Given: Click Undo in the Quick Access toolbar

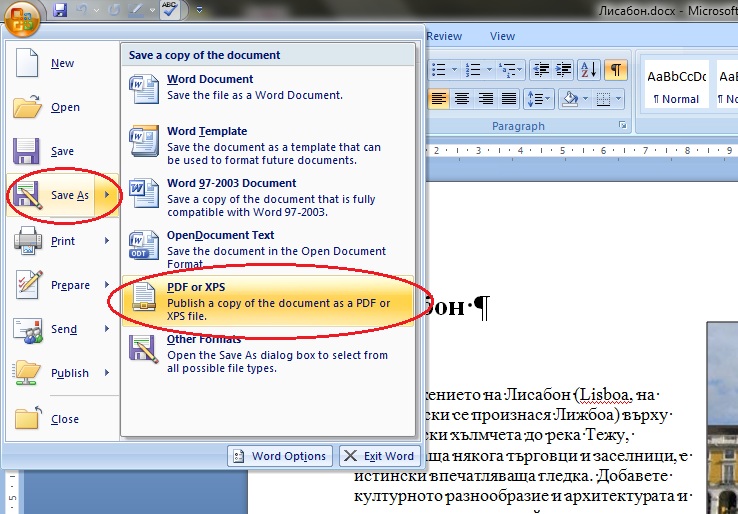Looking at the screenshot, I should coord(81,10).
